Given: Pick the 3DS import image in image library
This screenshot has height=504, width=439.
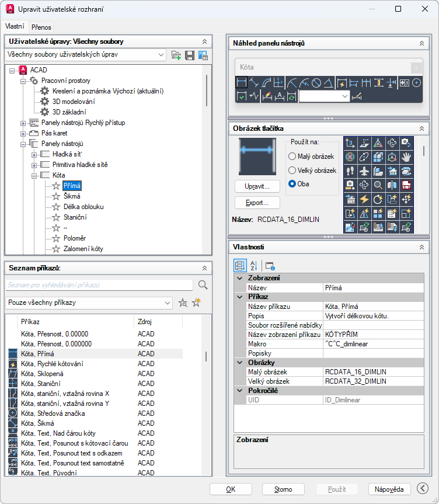Looking at the screenshot, I should pos(392,171).
